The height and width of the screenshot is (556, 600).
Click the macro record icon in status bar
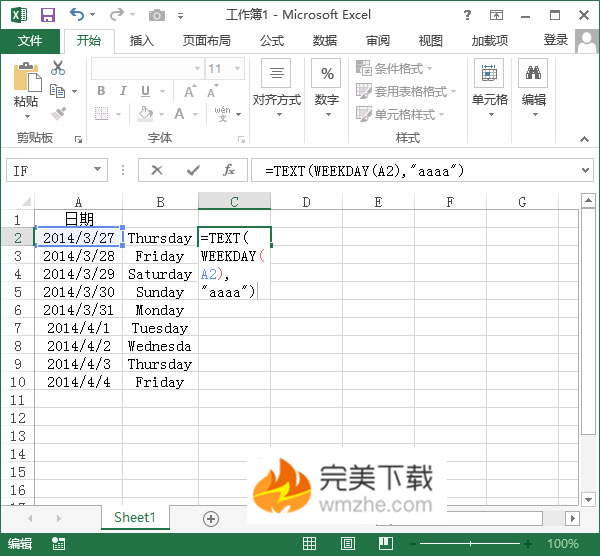59,543
